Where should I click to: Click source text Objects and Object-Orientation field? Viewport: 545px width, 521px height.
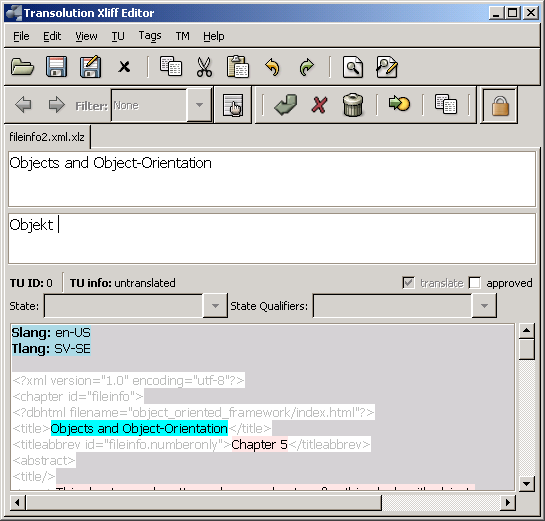click(x=272, y=179)
